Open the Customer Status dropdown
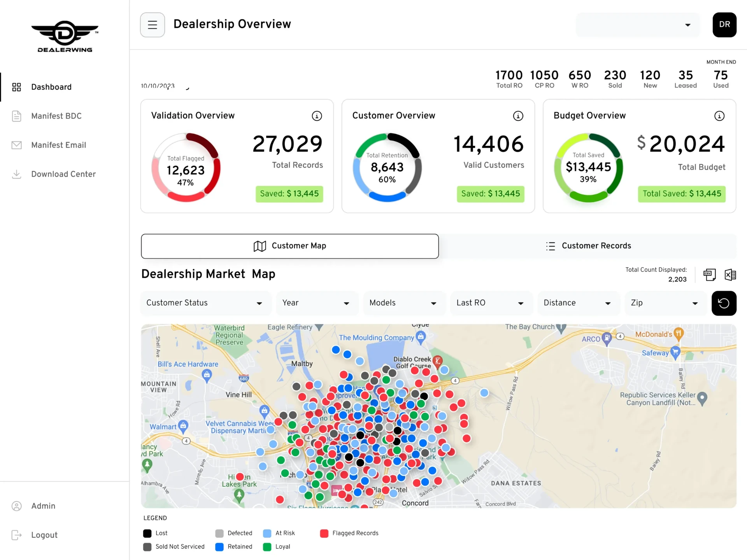The image size is (747, 560). [x=206, y=303]
